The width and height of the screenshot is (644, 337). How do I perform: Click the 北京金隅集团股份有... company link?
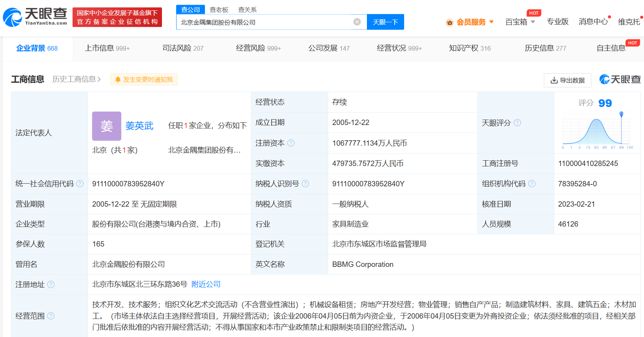tap(204, 150)
